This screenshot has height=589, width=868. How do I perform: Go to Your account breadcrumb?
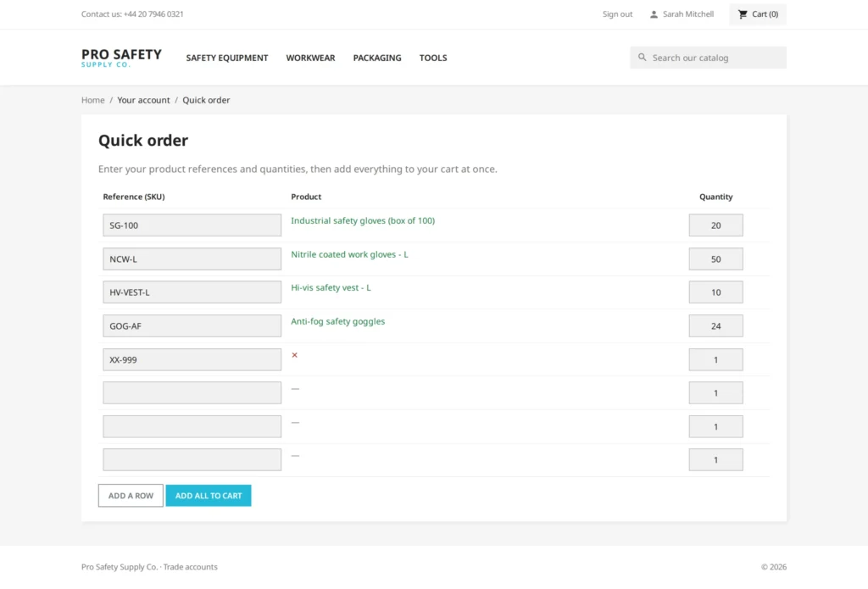point(143,100)
